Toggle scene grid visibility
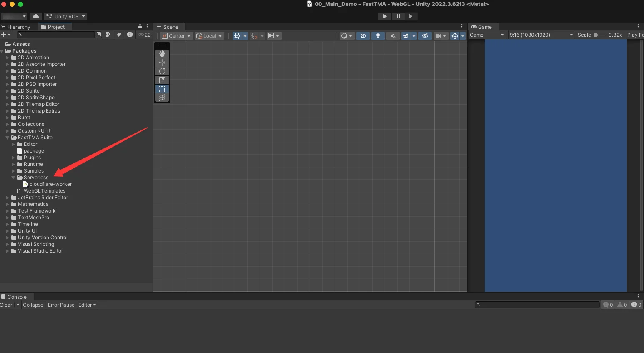The width and height of the screenshot is (644, 353). click(237, 36)
